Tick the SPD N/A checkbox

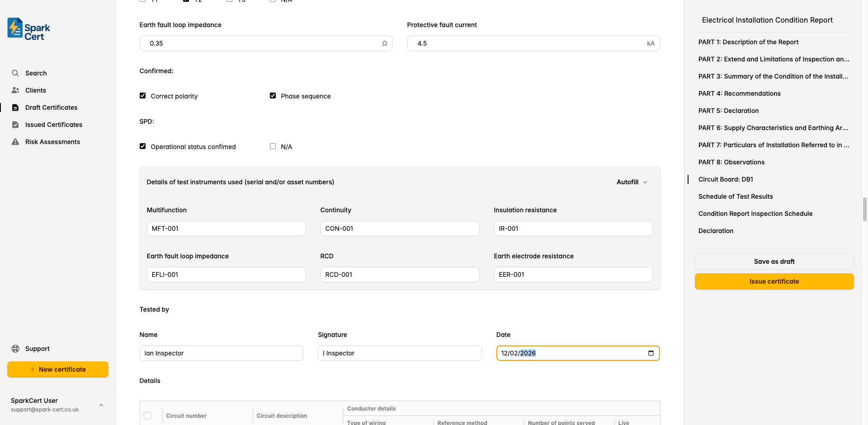(273, 146)
